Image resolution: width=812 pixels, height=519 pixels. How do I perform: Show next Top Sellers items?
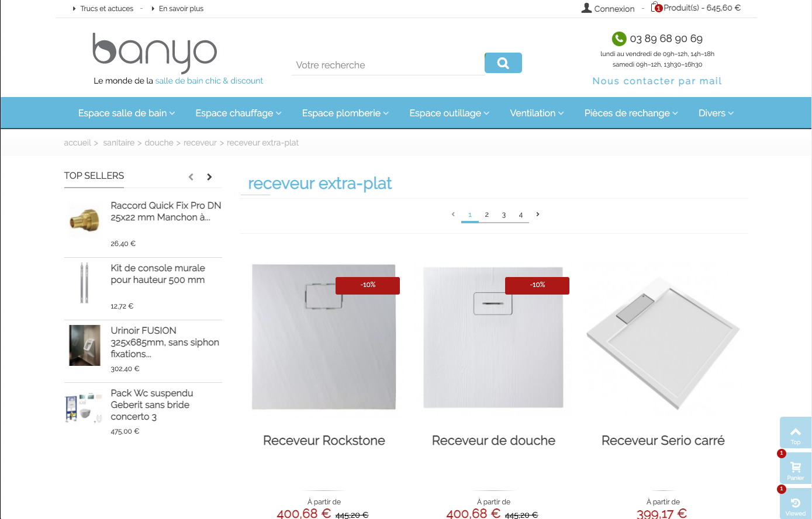click(x=209, y=177)
